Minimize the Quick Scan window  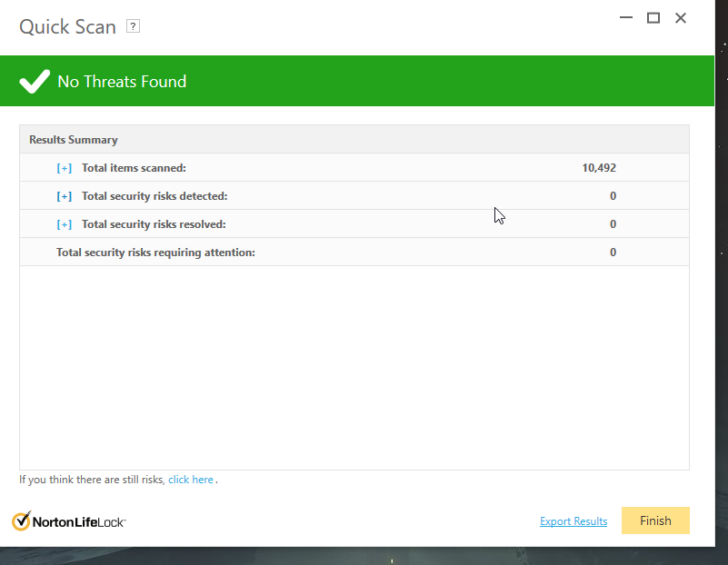626,17
